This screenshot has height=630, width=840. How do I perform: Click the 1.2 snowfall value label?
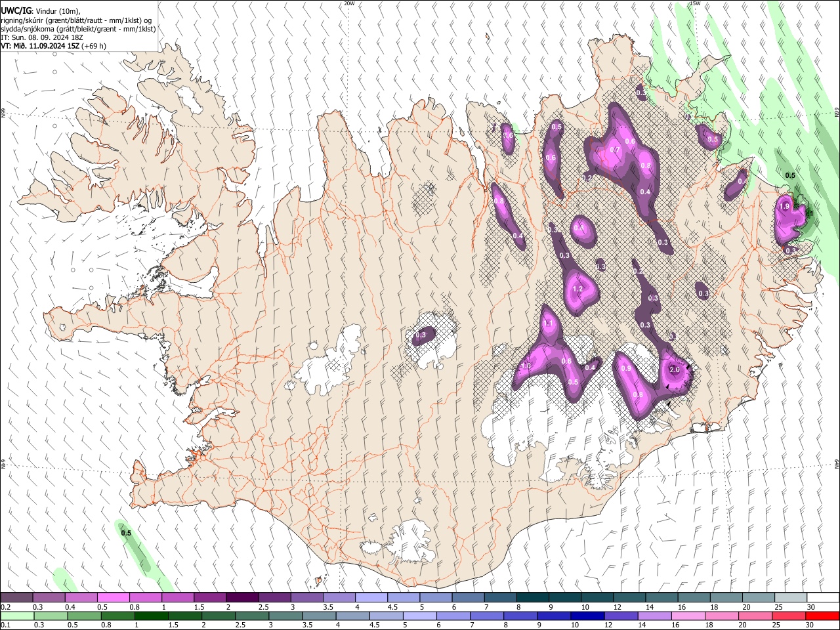578,289
